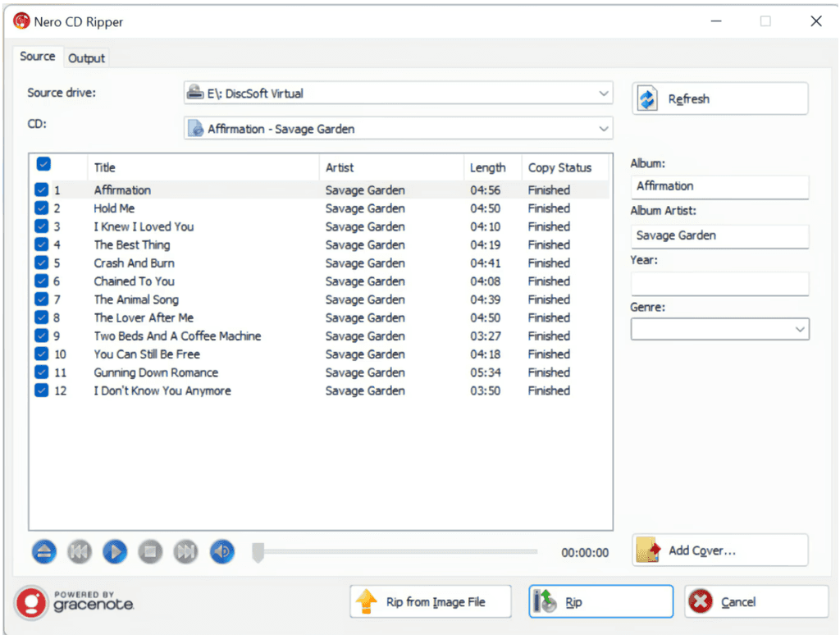
Task: Deselect track 12 I Don't Know You Anymore
Action: [x=42, y=391]
